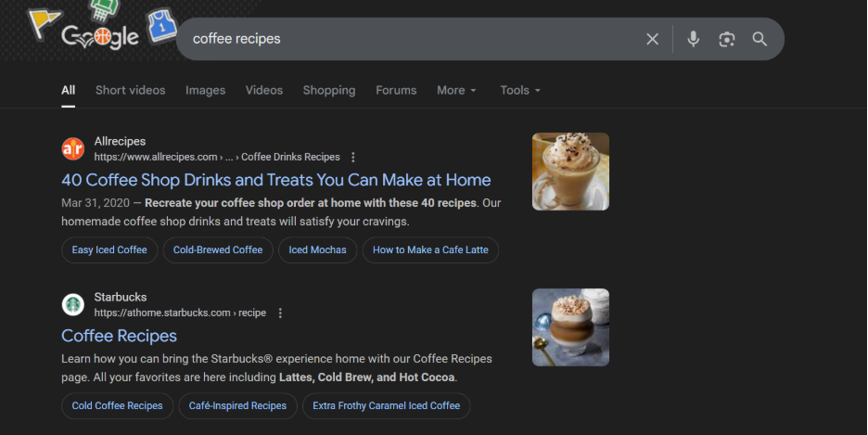
Task: Switch to Videos tab
Action: pos(264,90)
